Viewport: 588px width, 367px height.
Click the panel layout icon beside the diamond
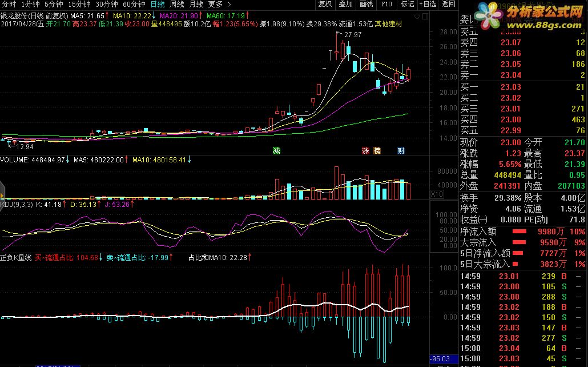coord(425,16)
